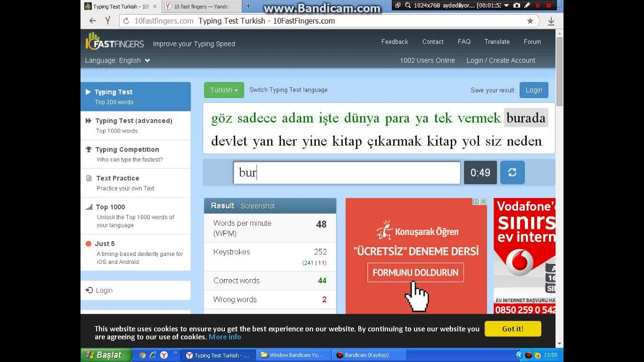Go back with the browser back arrow
This screenshot has height=362, width=644.
click(x=93, y=21)
